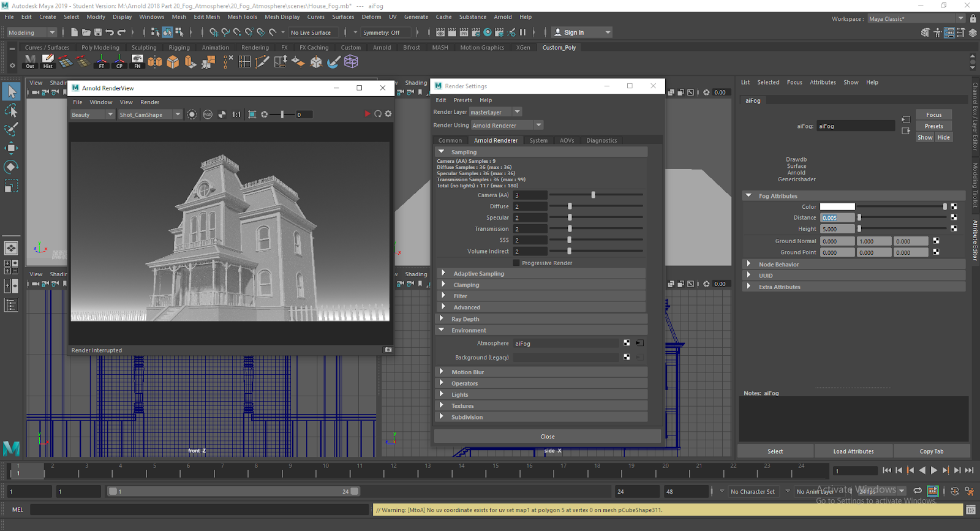Image resolution: width=980 pixels, height=531 pixels.
Task: Click the 1:1 real size icon in RenderView
Action: click(236, 115)
